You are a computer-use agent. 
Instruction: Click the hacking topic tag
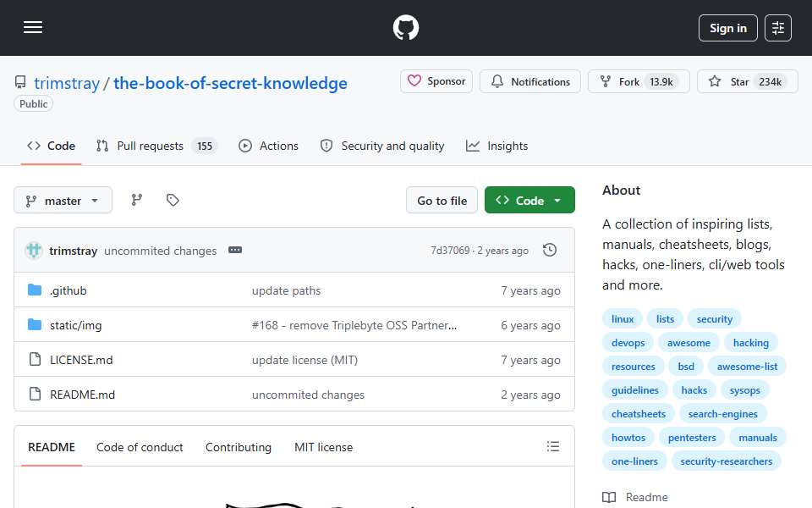click(x=751, y=343)
